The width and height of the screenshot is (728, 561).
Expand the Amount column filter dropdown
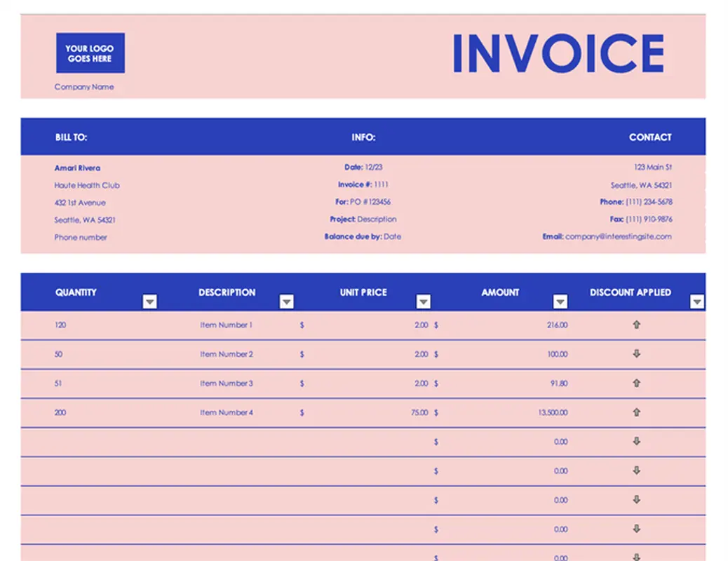(x=560, y=302)
